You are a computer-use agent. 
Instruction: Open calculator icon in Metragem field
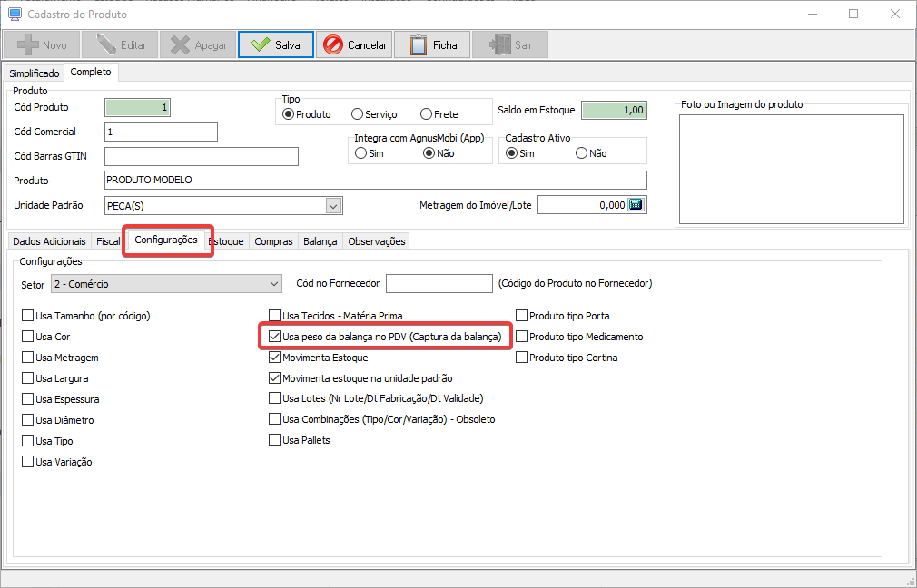click(x=636, y=204)
